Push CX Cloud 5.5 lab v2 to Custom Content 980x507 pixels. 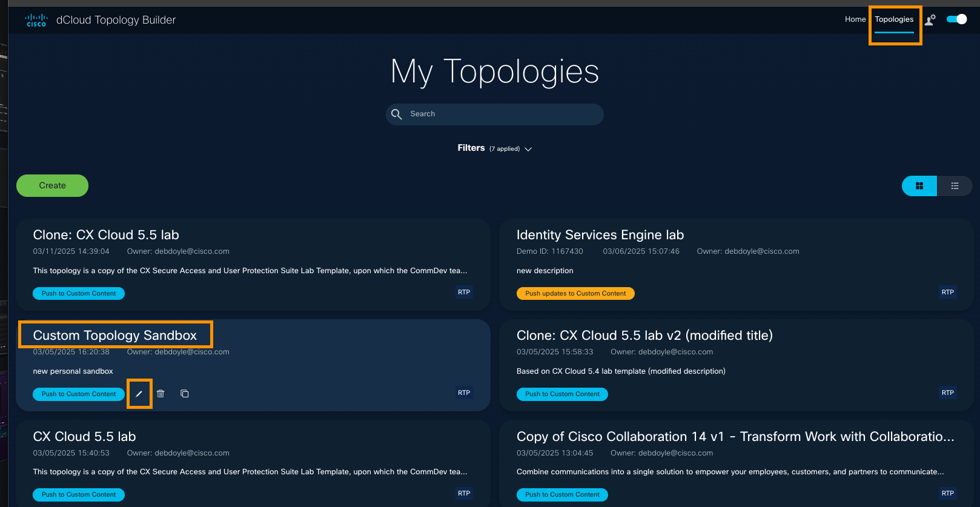point(562,394)
